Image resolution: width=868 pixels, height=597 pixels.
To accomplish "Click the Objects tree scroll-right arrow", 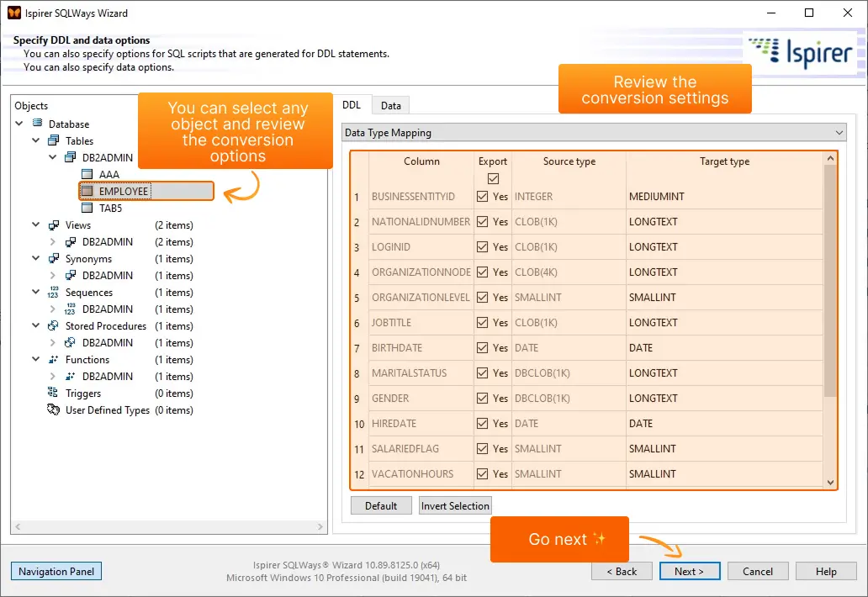I will coord(320,526).
